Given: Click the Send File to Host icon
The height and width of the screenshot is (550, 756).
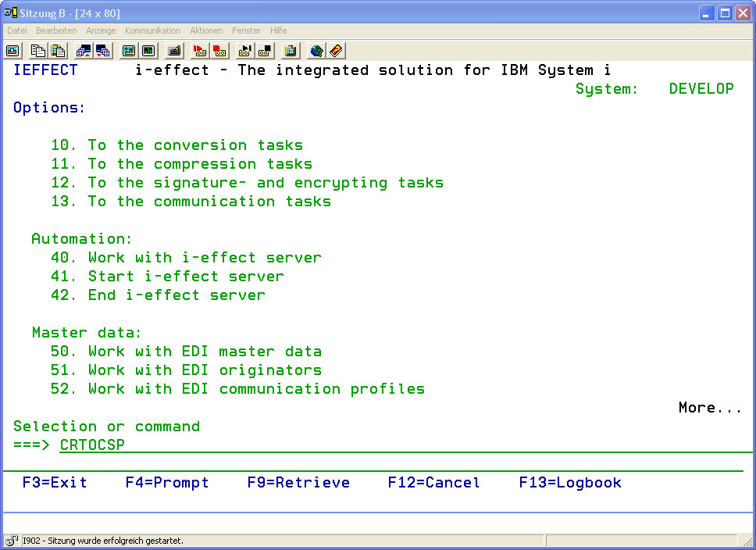Looking at the screenshot, I should pos(83,51).
